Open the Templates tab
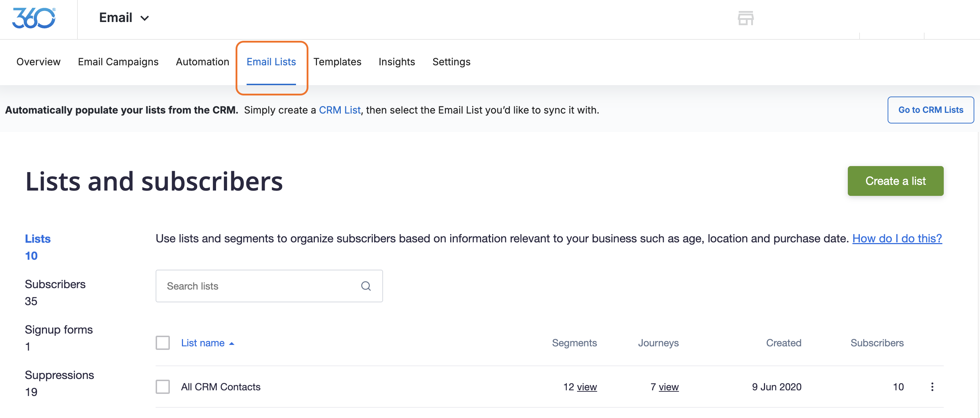The width and height of the screenshot is (980, 418). 337,61
